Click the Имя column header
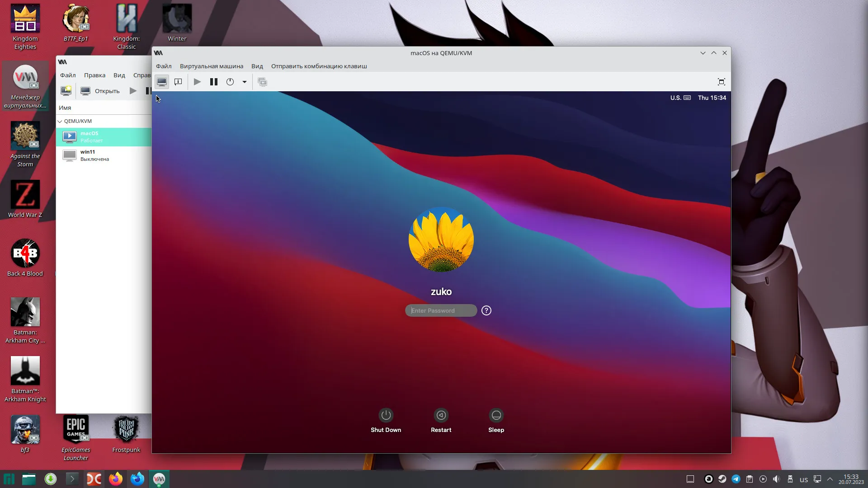 pyautogui.click(x=104, y=108)
